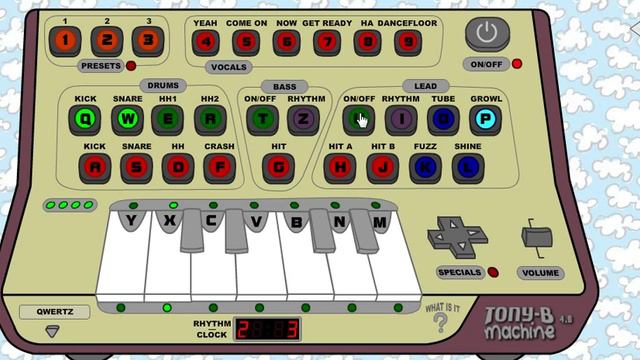Click the SPECIALS label

coord(460,272)
